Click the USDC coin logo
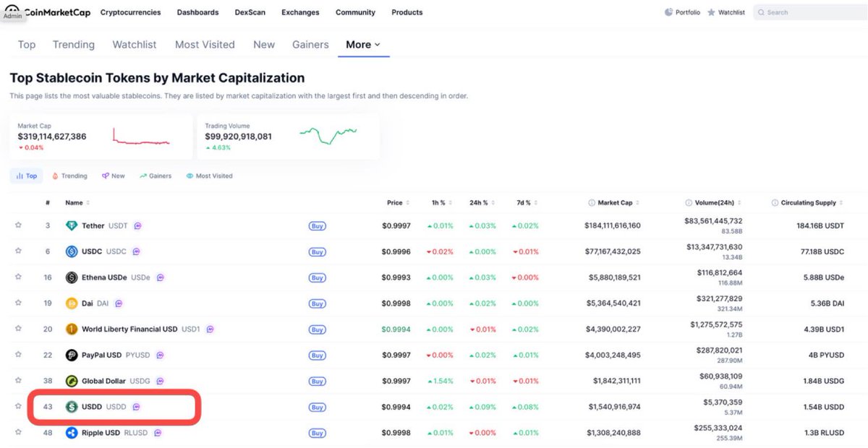 72,251
